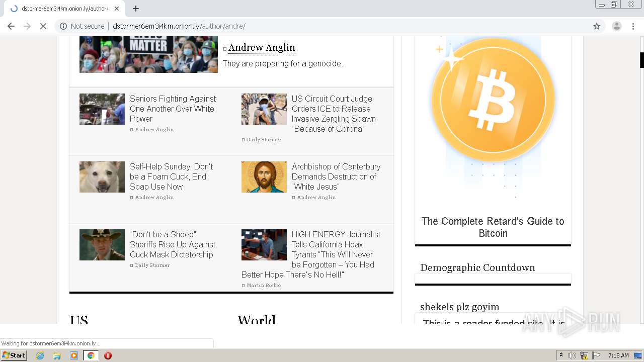Open the Archbishop of Canterbury article
This screenshot has height=362, width=644.
click(x=336, y=176)
